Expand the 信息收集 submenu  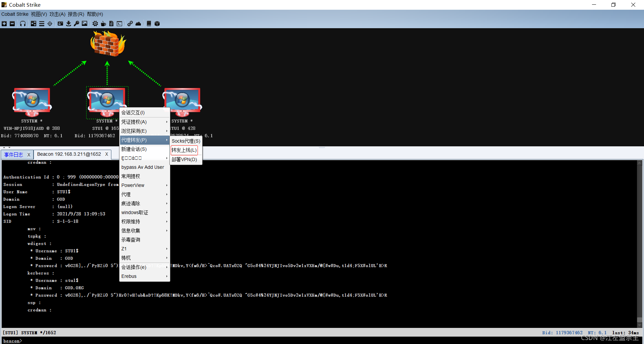[x=145, y=231]
